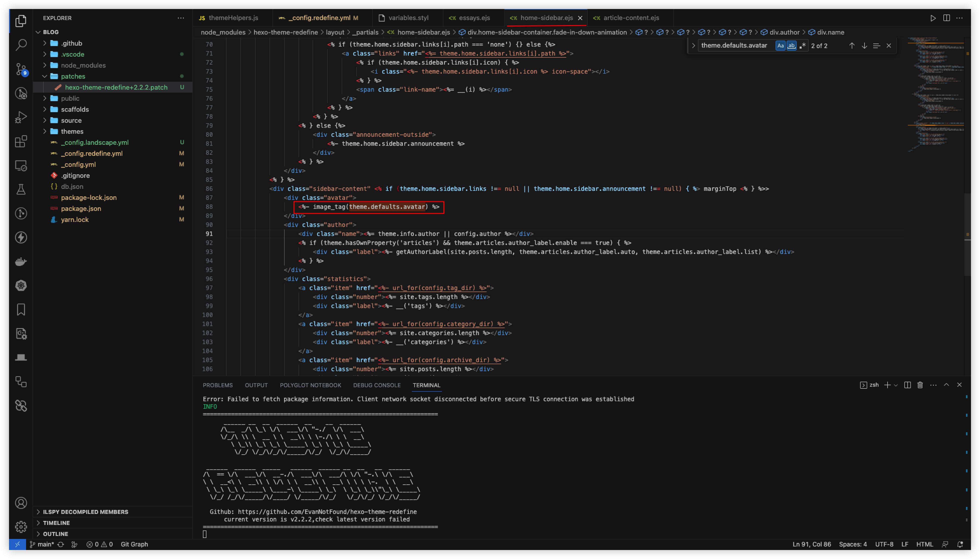Expand the themes folder
The width and height of the screenshot is (980, 559).
[73, 131]
